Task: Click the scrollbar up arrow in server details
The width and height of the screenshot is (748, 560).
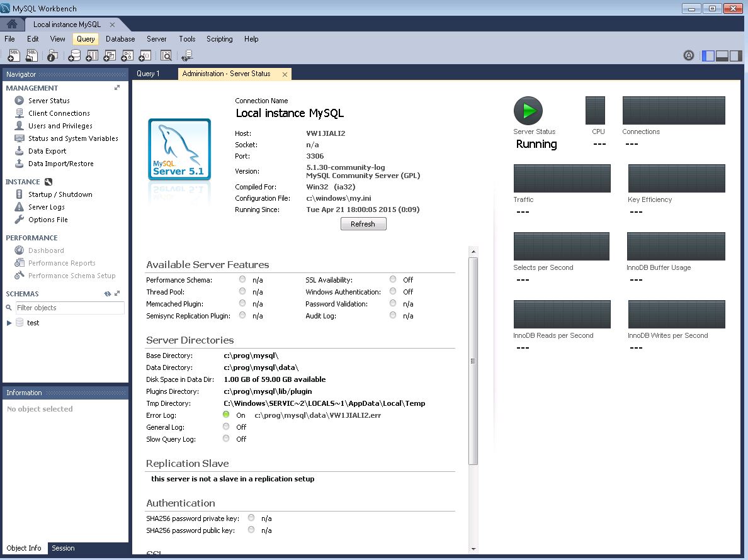Action: pyautogui.click(x=473, y=251)
